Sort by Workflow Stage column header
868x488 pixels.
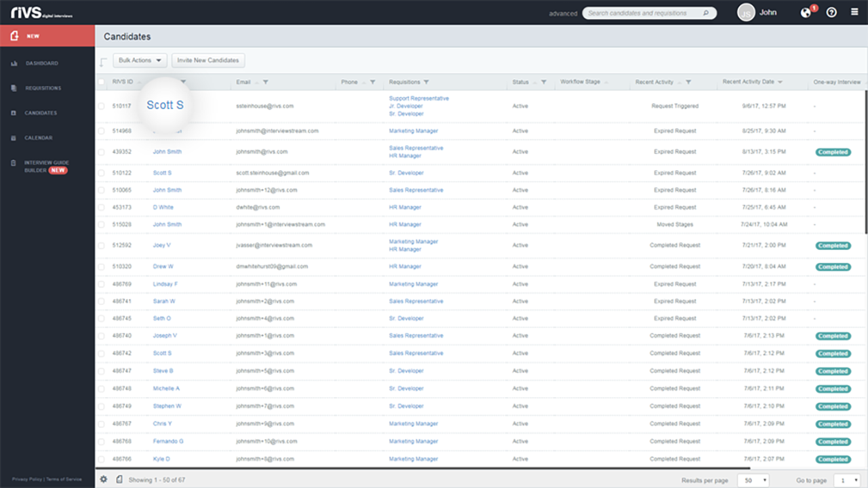coord(580,82)
